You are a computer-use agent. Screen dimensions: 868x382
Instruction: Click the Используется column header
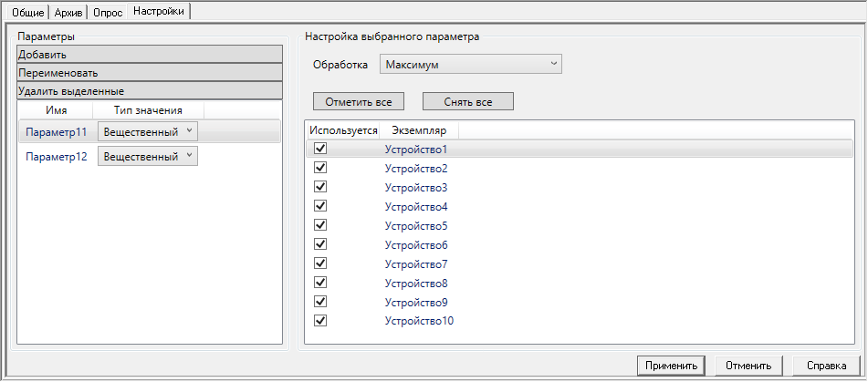pyautogui.click(x=344, y=130)
